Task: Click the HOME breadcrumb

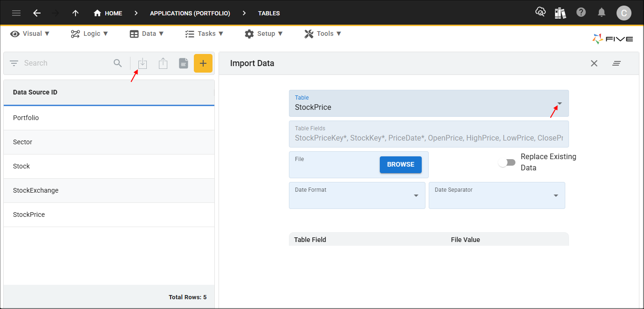Action: coord(108,13)
